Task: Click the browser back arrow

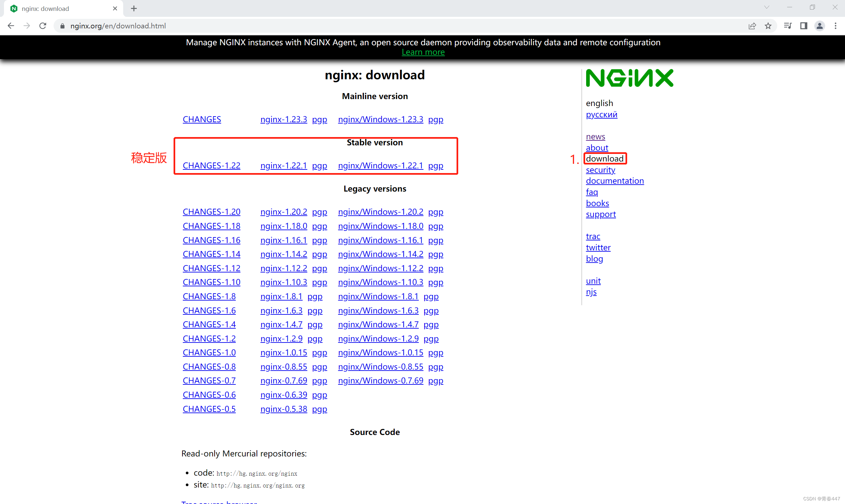Action: pyautogui.click(x=11, y=26)
